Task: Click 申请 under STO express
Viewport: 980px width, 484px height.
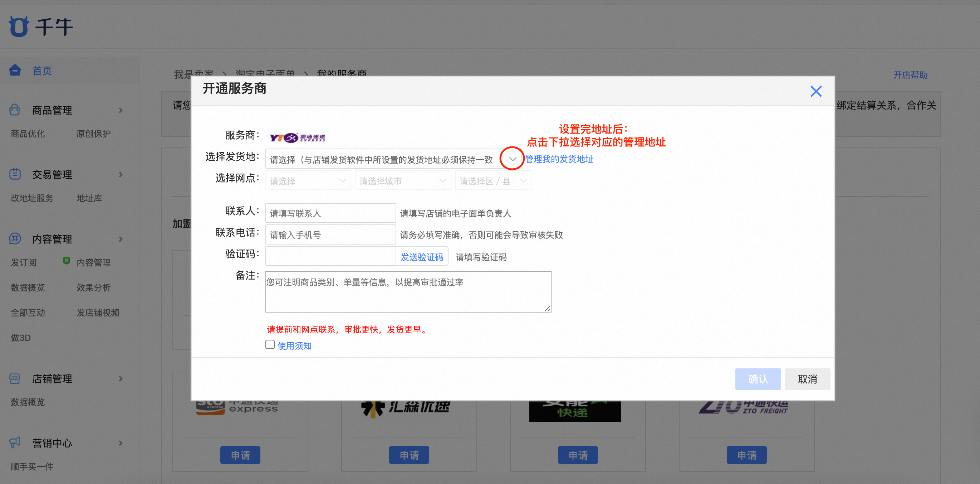Action: coord(240,455)
